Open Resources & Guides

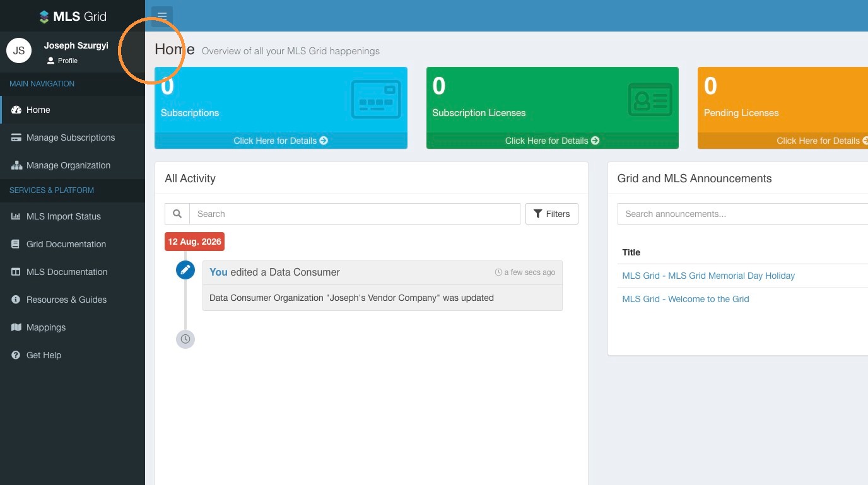[73, 300]
